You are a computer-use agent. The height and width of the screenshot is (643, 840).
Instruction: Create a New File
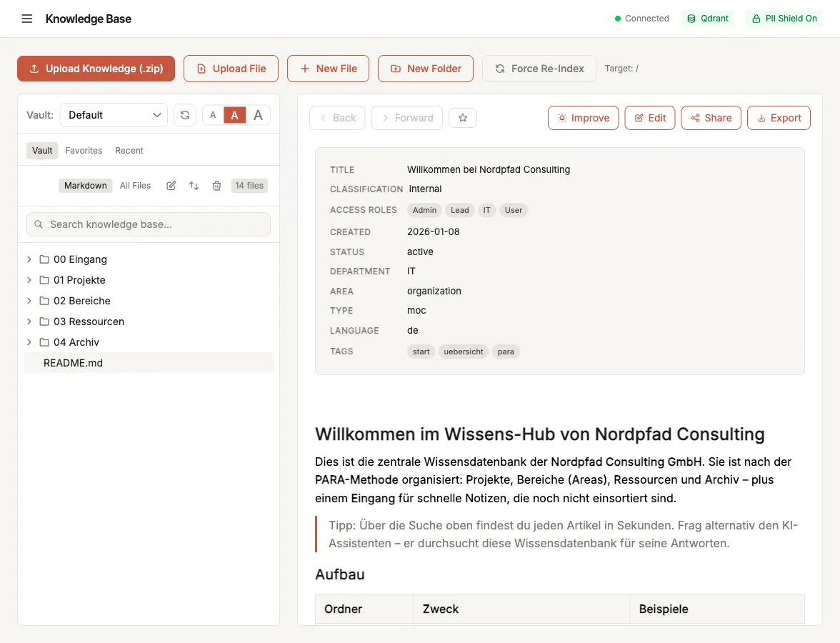[x=328, y=69]
